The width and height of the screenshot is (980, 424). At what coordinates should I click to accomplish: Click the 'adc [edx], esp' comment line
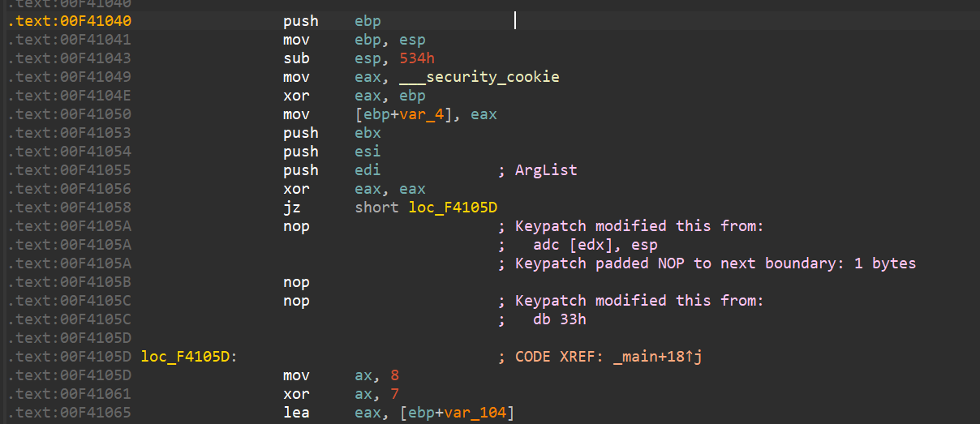595,245
